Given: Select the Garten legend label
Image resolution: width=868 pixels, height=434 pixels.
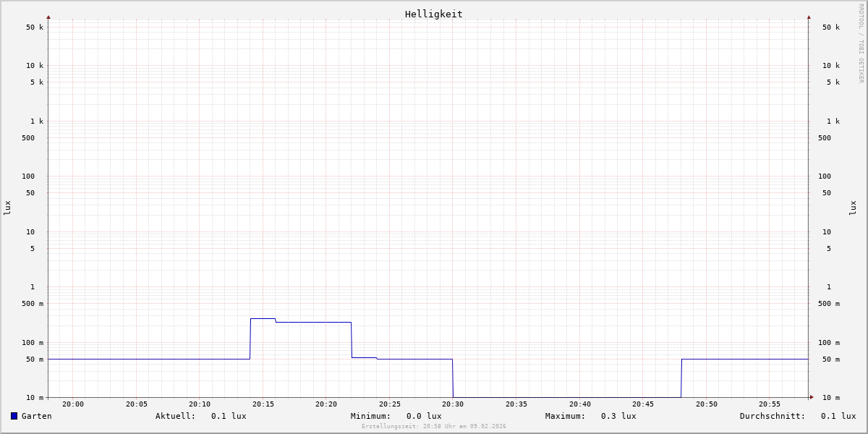Looking at the screenshot, I should click(x=36, y=416).
